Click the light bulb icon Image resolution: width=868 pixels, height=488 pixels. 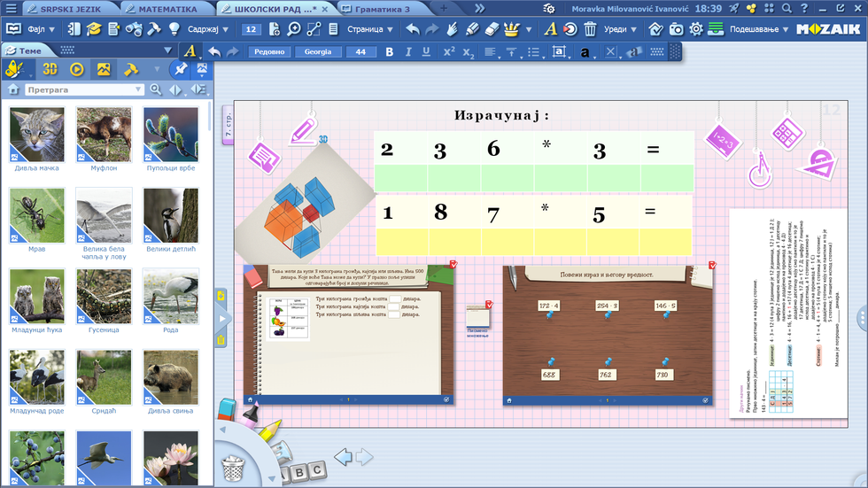point(174,29)
